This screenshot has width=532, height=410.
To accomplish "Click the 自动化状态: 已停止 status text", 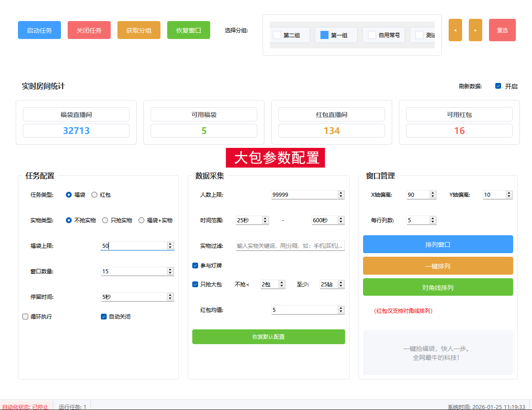I will [x=25, y=406].
